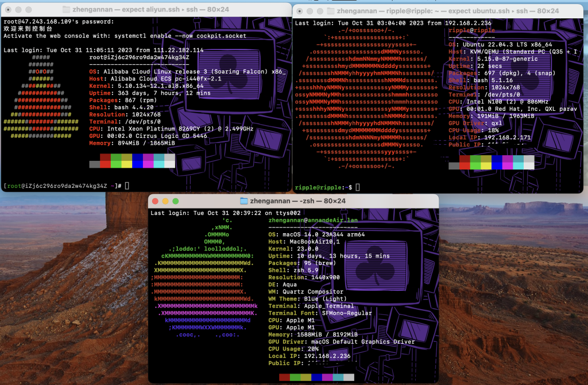The height and width of the screenshot is (385, 588).
Task: Click the 'CPU: Intel Xeon Platinum 8269CY' line
Action: pos(171,129)
